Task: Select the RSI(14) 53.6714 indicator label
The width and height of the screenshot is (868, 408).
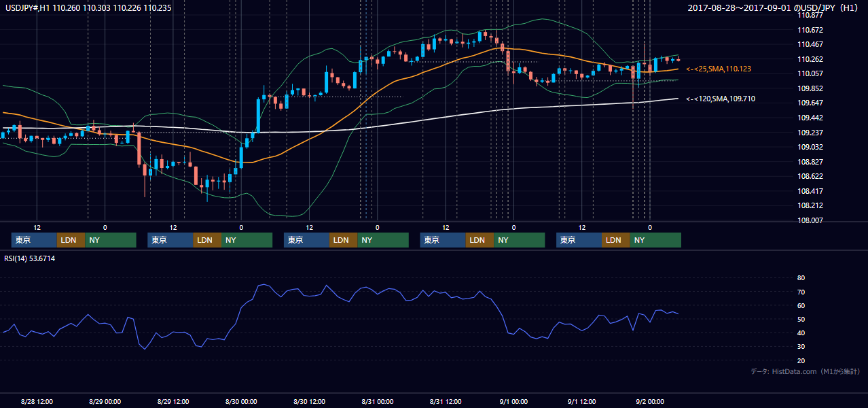Action: (x=31, y=258)
